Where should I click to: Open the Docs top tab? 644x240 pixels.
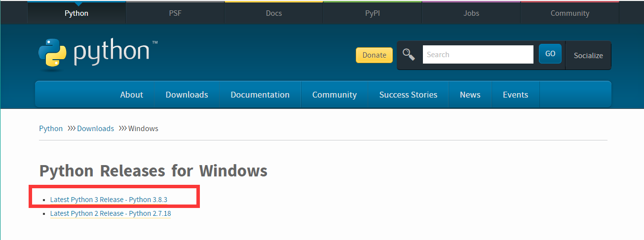274,13
